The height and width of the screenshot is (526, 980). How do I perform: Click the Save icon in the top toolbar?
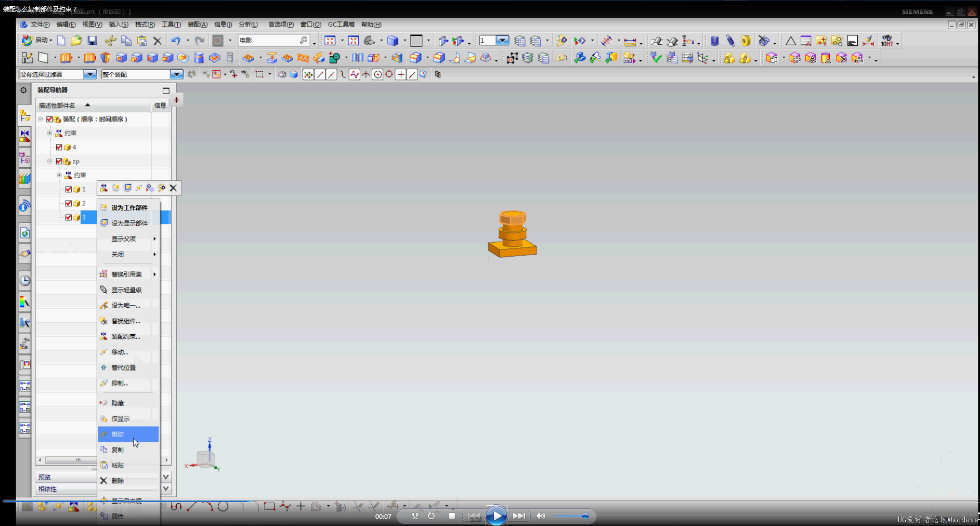(92, 41)
